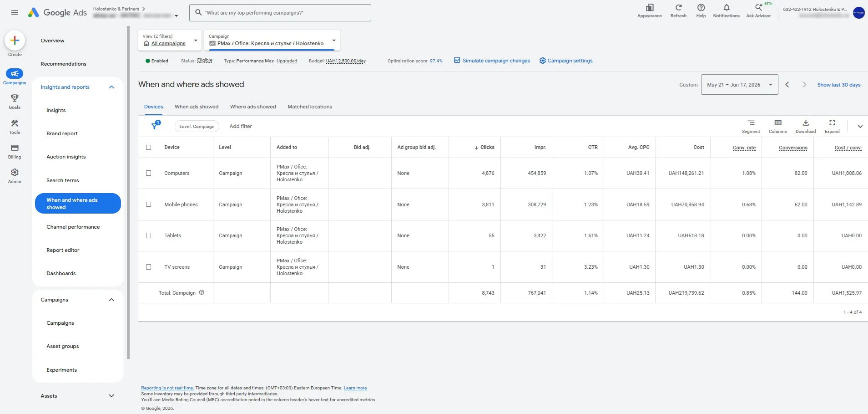Viewport: 868px width, 414px height.
Task: Open Campaign settings
Action: point(566,61)
